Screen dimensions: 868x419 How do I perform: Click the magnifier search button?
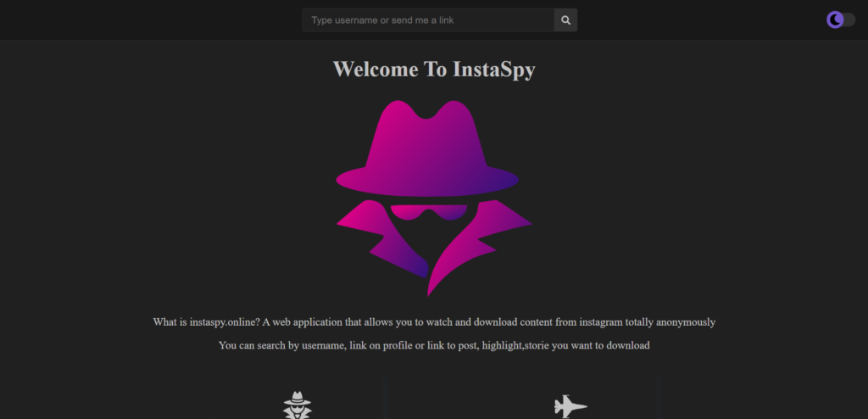[x=565, y=20]
